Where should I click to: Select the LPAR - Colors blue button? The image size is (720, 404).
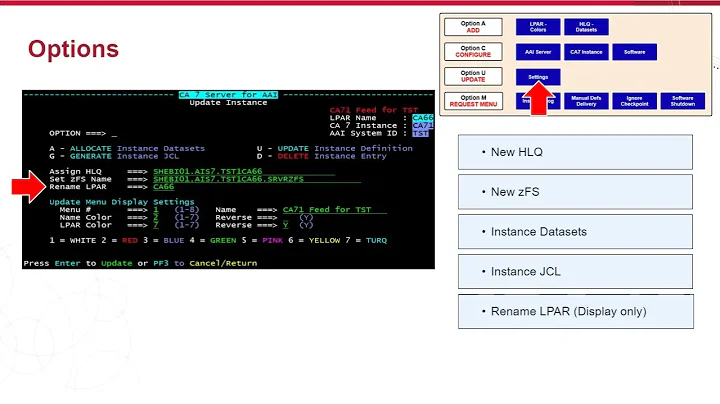tap(538, 27)
